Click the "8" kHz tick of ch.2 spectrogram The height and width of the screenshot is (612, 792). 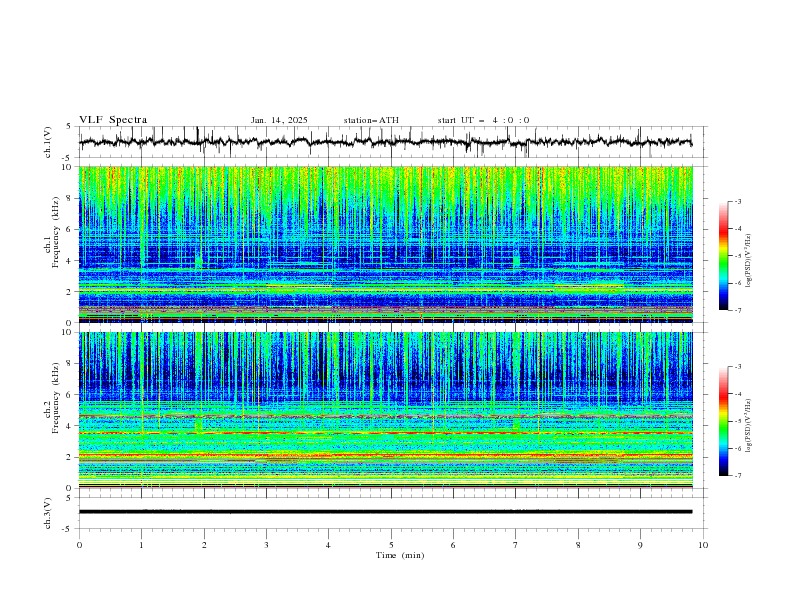click(70, 363)
